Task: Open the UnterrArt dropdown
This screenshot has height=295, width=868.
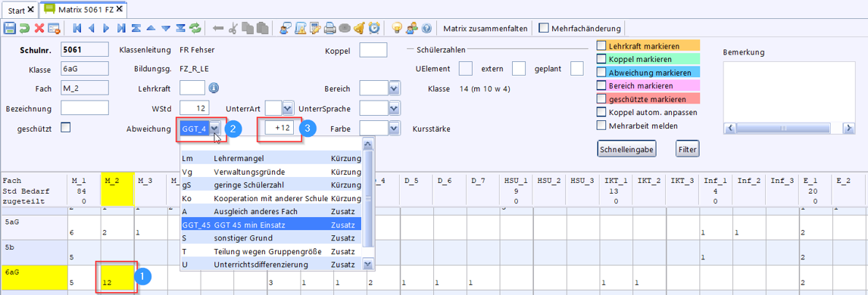Action: tap(287, 108)
